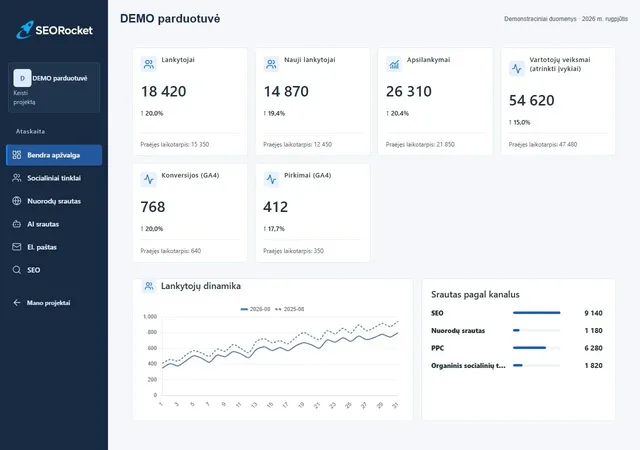Click the Nauji lankytojai card users icon

pyautogui.click(x=271, y=64)
